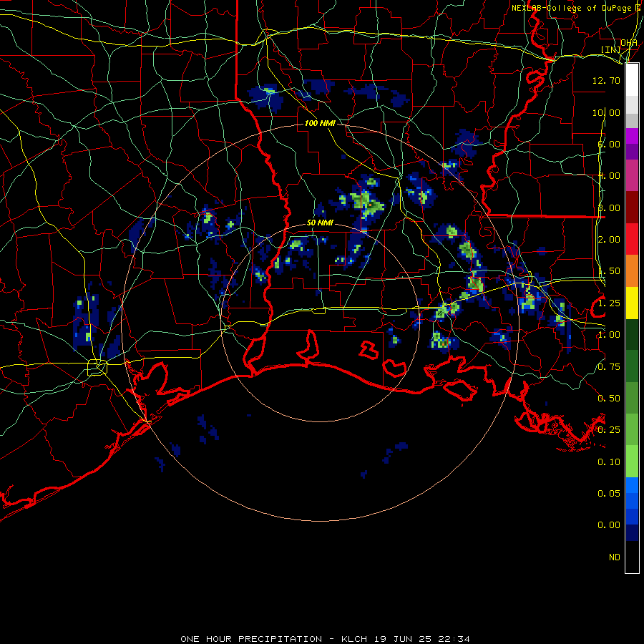Select the darkest green swatch near 1.00

632,334
